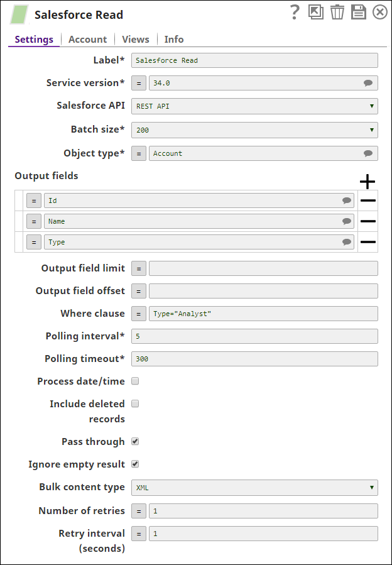Click the Label input field
The width and height of the screenshot is (392, 565).
pos(254,60)
